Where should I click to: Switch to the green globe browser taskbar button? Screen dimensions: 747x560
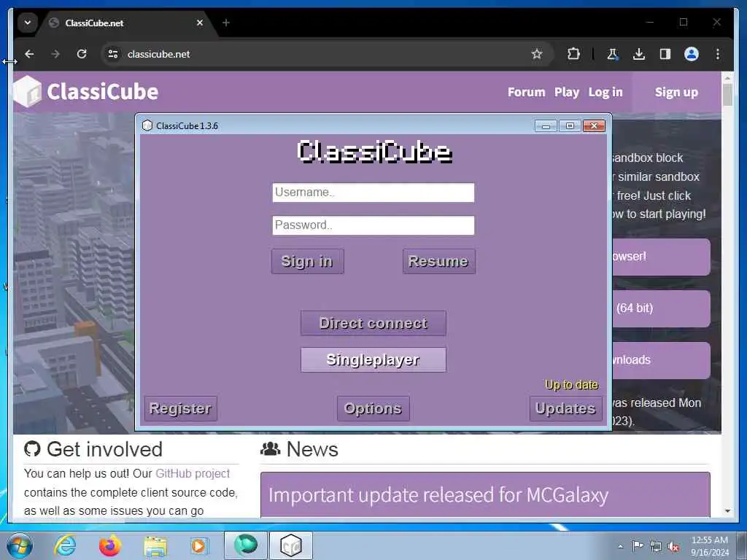pyautogui.click(x=245, y=545)
